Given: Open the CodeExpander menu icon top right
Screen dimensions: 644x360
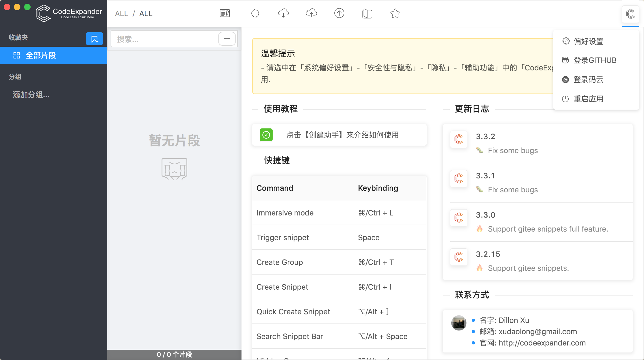Looking at the screenshot, I should 631,15.
